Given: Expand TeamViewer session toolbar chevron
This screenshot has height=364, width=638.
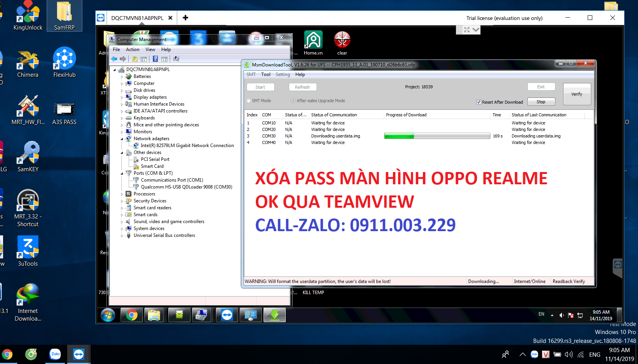Looking at the screenshot, I should (476, 30).
